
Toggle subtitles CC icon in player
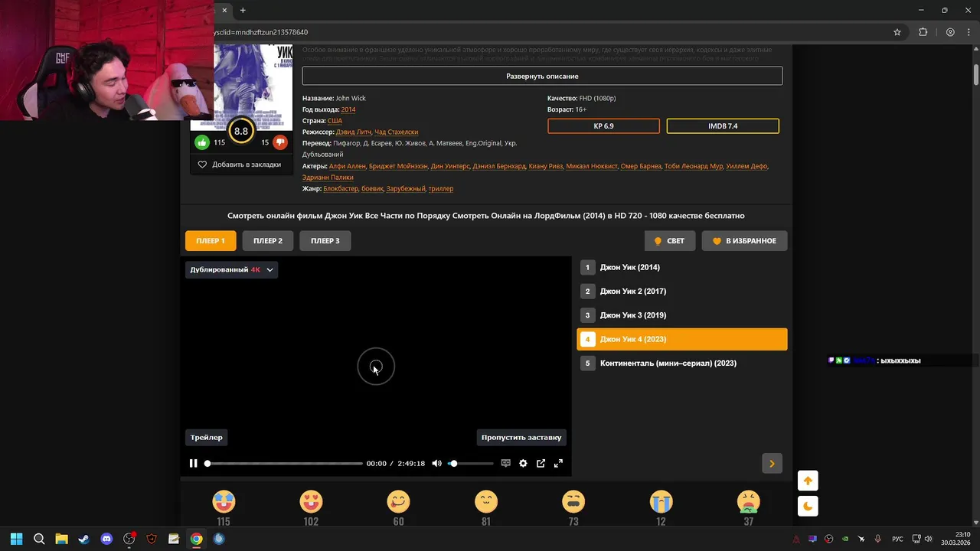click(505, 463)
